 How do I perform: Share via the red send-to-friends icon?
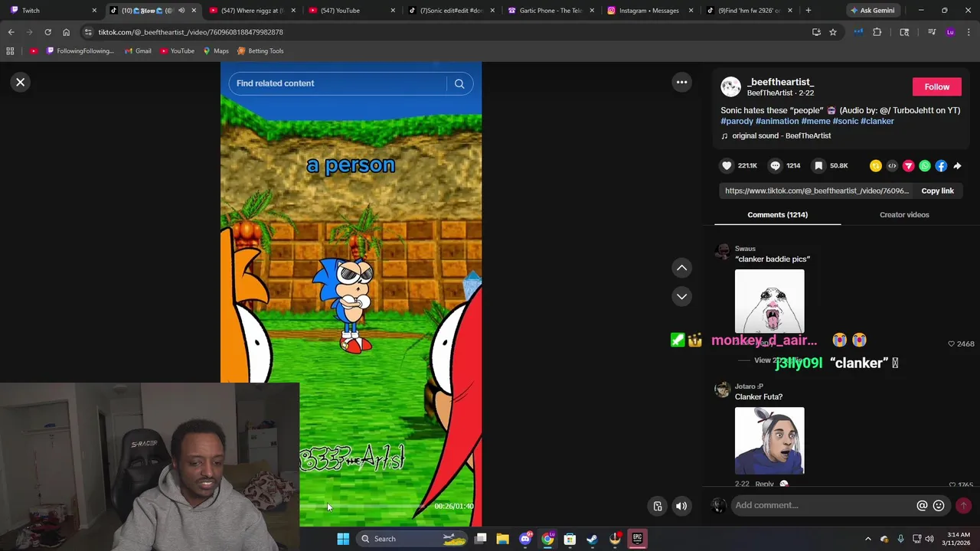point(909,166)
